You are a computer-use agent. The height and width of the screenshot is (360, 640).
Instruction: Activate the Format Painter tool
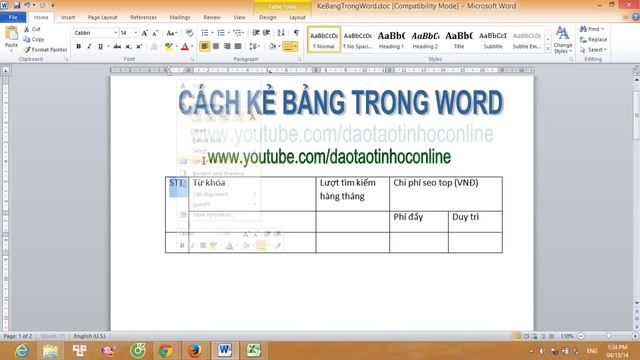tap(45, 49)
